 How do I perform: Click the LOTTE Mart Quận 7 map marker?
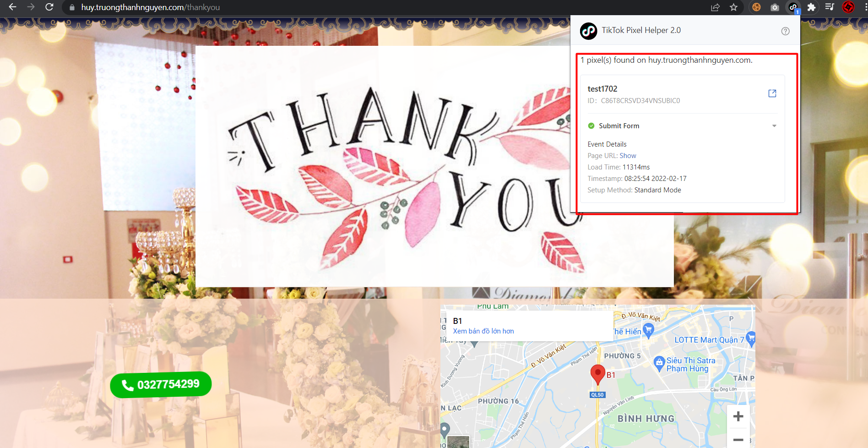click(x=750, y=339)
